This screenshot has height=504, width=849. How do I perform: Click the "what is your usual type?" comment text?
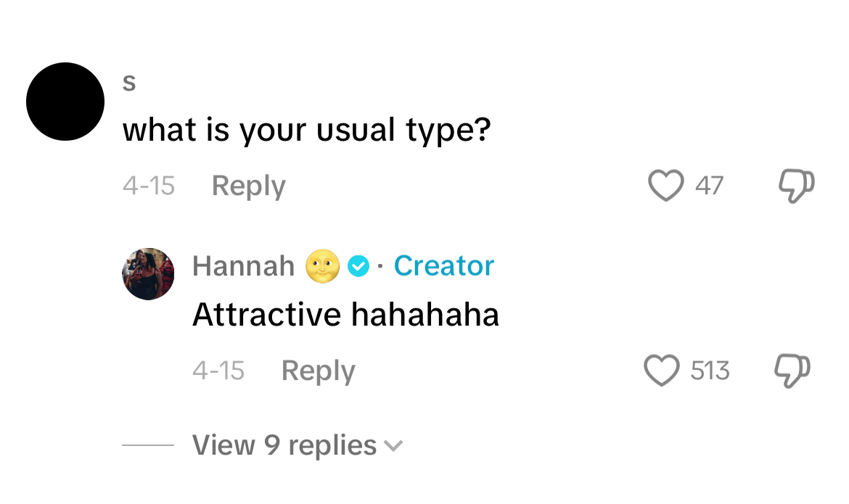pyautogui.click(x=306, y=131)
